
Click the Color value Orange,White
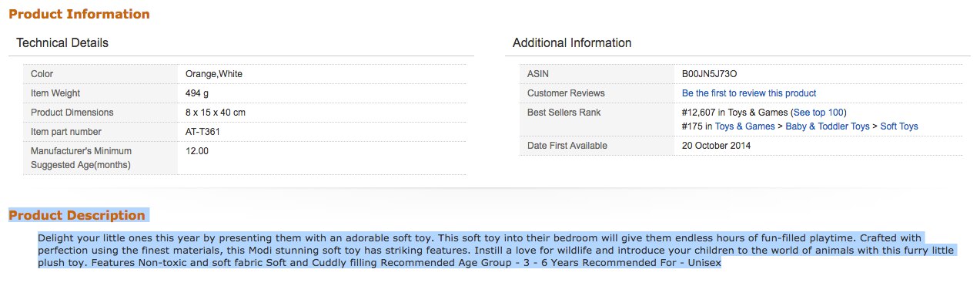click(x=214, y=74)
